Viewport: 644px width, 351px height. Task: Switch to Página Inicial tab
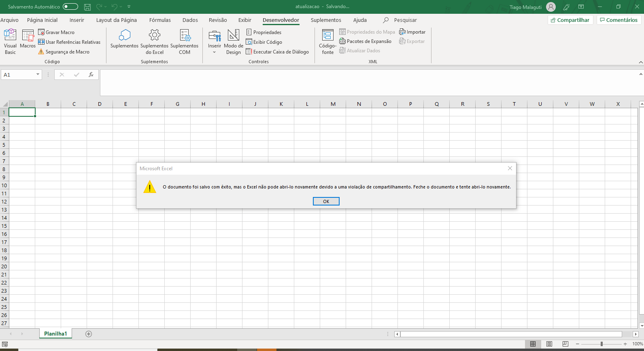42,20
